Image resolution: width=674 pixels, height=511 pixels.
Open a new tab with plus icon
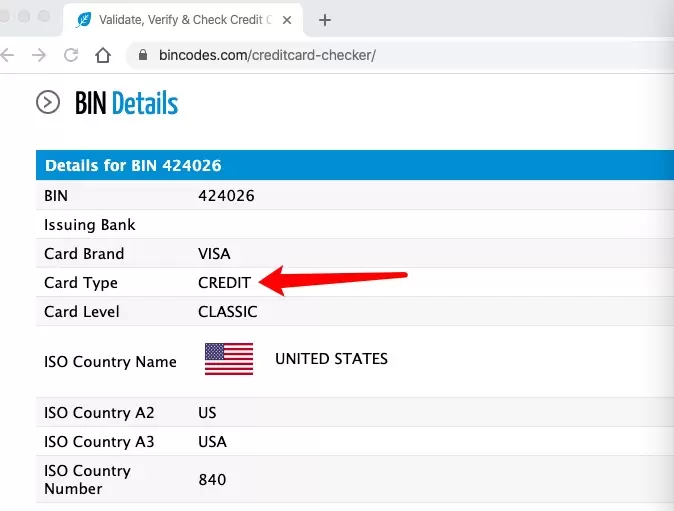pyautogui.click(x=325, y=20)
